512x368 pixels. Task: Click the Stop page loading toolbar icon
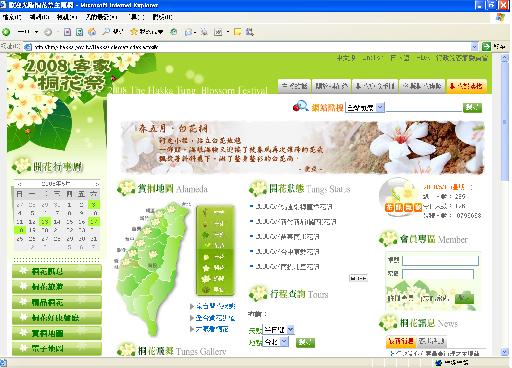pyautogui.click(x=67, y=32)
